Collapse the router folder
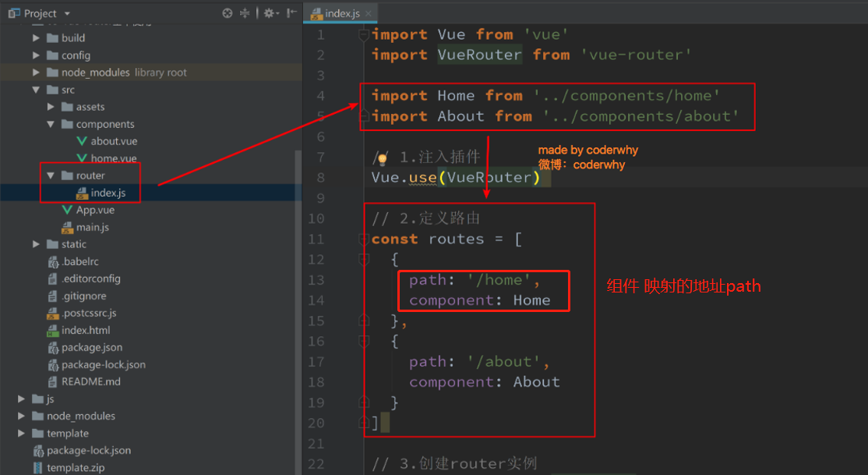868x475 pixels. click(51, 175)
